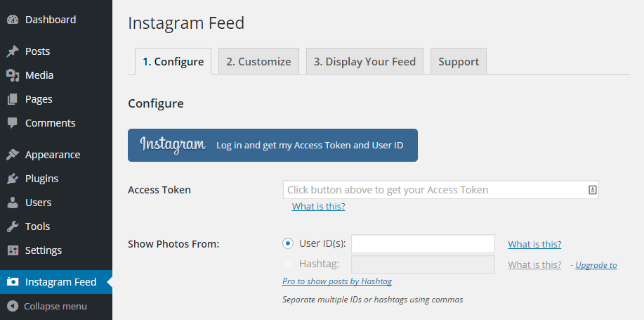Open 'What is this?' link under Access Token
The image size is (644, 320).
(x=318, y=206)
